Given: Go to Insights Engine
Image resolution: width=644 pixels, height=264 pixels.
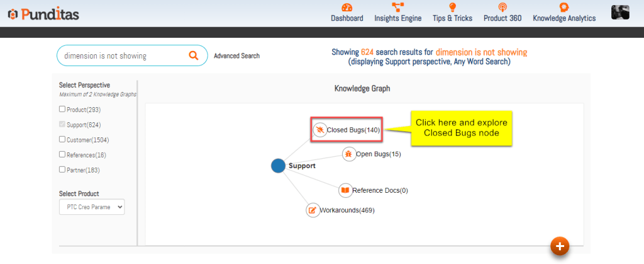Looking at the screenshot, I should [x=397, y=13].
